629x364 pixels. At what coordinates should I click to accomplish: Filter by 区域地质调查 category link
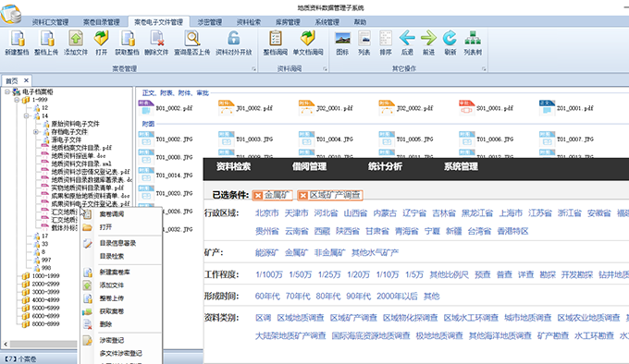pyautogui.click(x=301, y=318)
